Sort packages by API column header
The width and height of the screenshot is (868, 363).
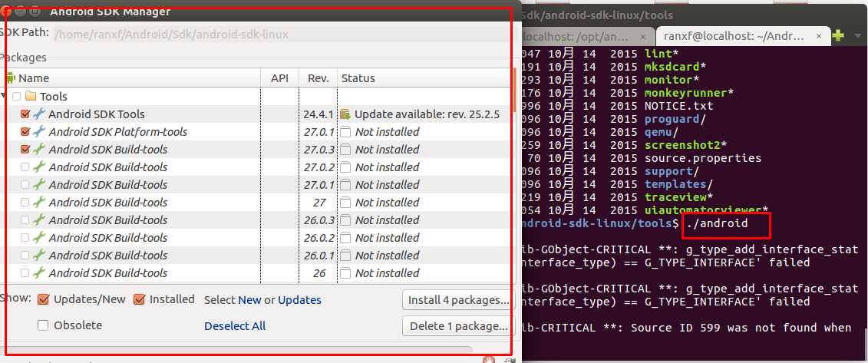point(279,78)
